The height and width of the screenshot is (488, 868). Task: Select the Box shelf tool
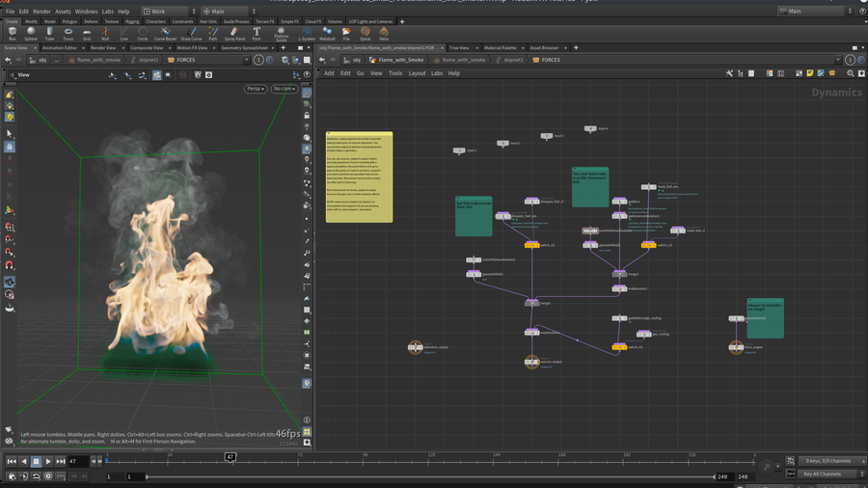tap(13, 34)
